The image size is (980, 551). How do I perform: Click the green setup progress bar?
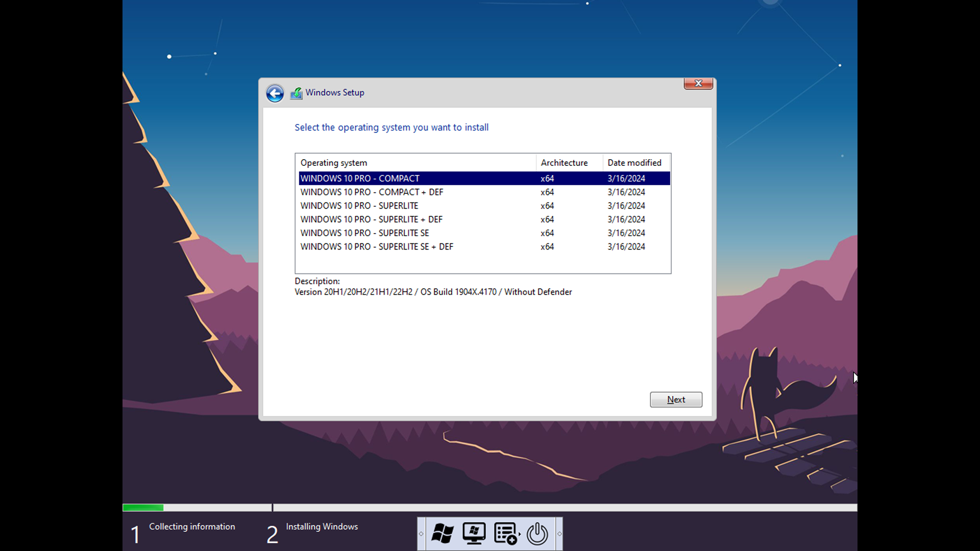tap(143, 508)
